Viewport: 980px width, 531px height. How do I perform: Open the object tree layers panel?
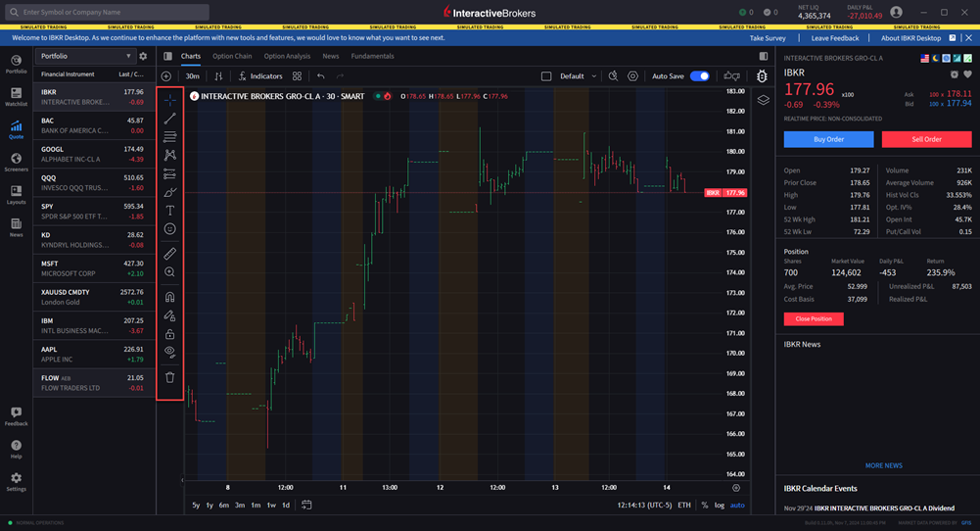[763, 100]
